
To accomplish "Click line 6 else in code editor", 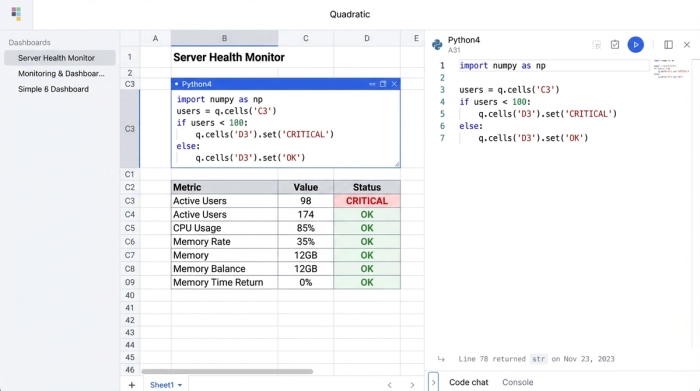I will 471,126.
